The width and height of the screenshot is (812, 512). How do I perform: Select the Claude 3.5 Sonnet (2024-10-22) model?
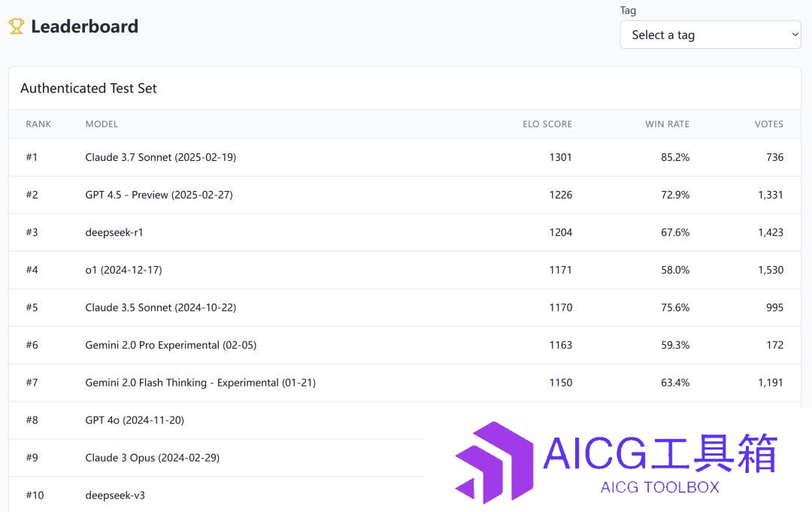pyautogui.click(x=161, y=308)
